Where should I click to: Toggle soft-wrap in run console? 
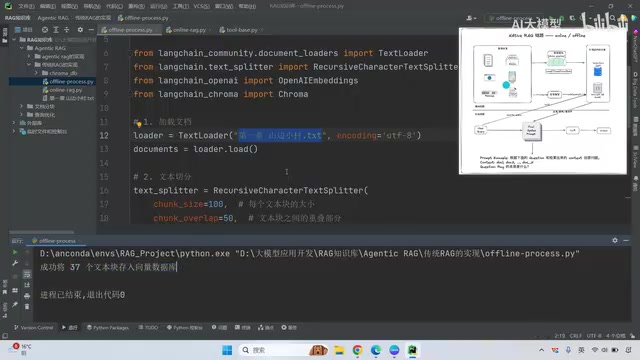tap(27, 274)
